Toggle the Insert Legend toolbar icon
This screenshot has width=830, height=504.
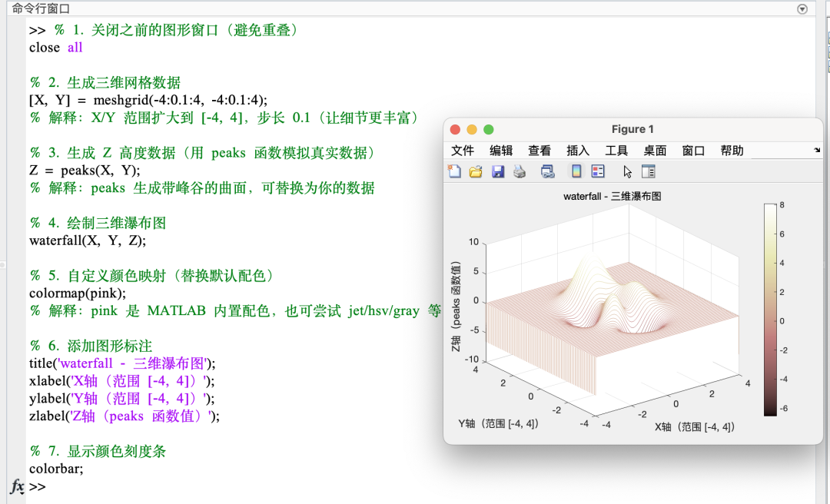[598, 171]
